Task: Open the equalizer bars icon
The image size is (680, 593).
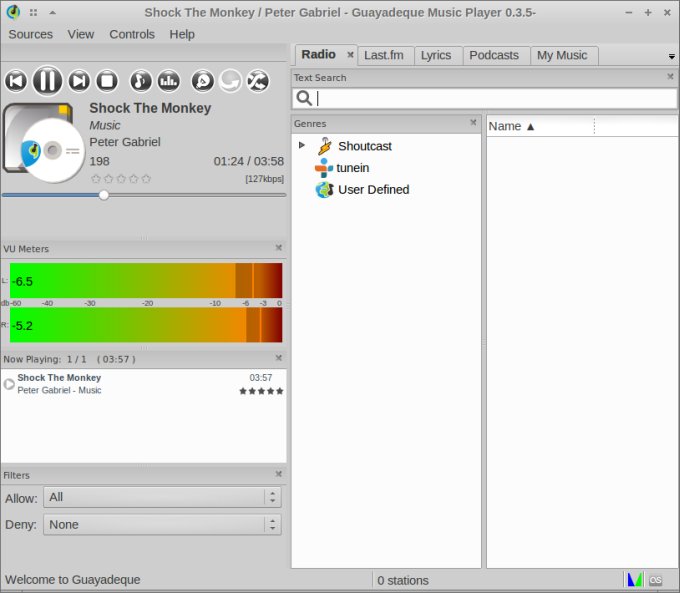Action: 169,81
